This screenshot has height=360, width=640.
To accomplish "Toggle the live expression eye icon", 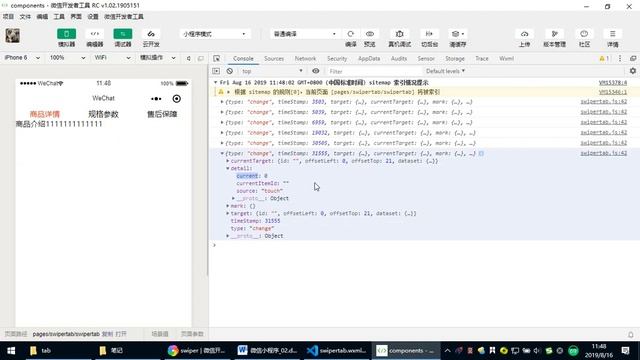I will [316, 71].
